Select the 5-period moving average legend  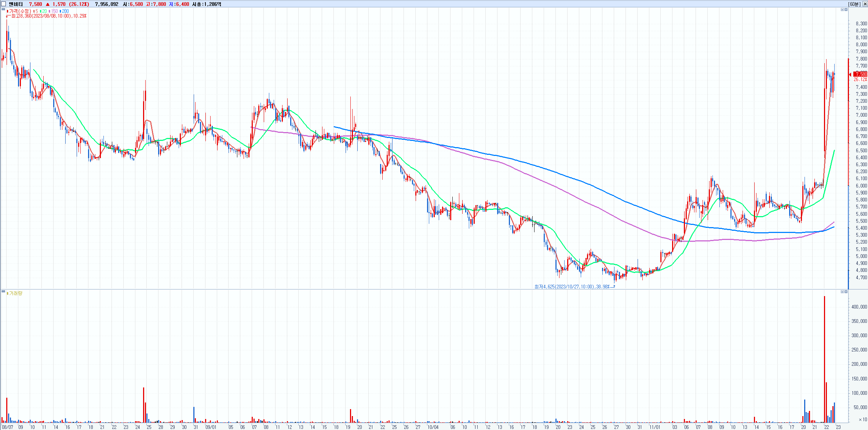coord(36,11)
